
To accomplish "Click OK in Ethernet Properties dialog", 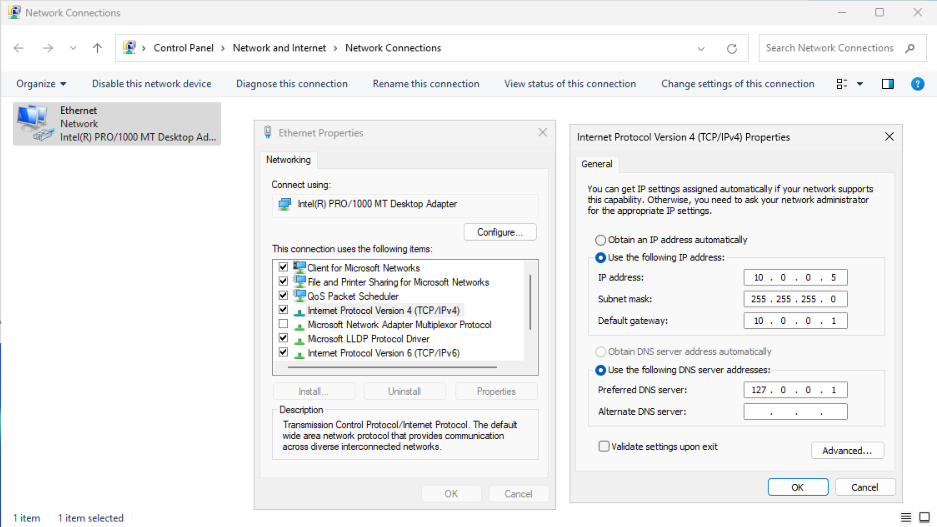I will click(451, 494).
